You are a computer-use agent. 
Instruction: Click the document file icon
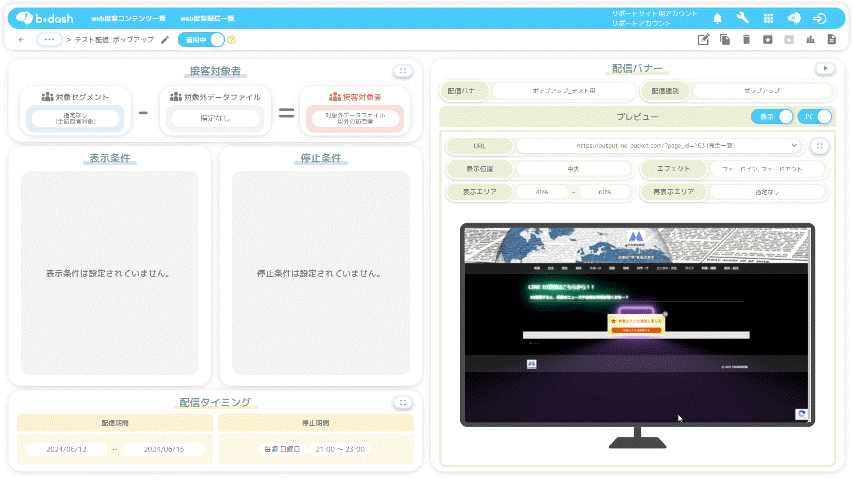pyautogui.click(x=832, y=39)
